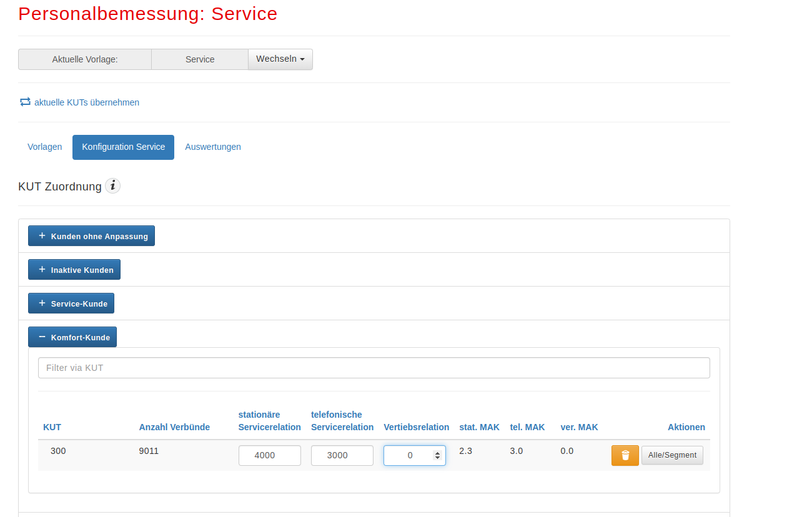Click the stationäre Servicerelation field with 4000
812x517 pixels.
(269, 455)
